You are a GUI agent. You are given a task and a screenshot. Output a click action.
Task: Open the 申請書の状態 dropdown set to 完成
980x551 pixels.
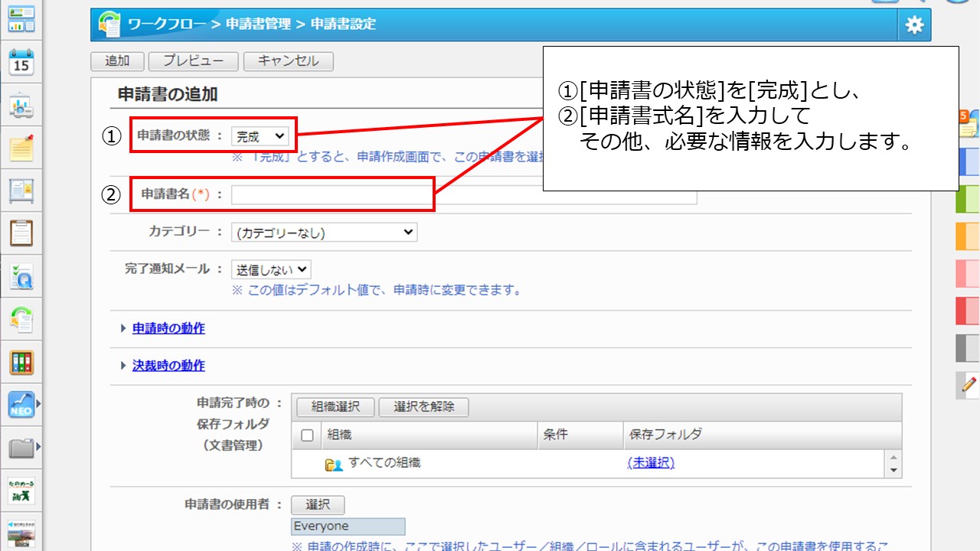coord(260,137)
